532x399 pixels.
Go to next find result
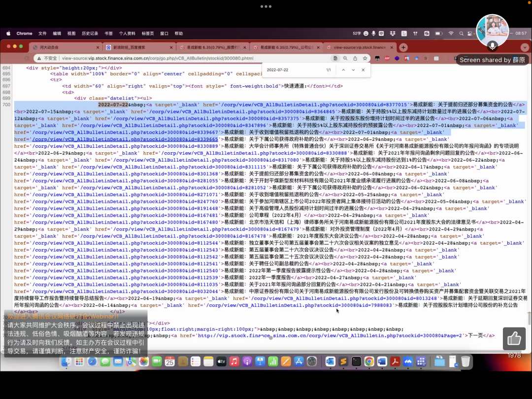coord(353,70)
